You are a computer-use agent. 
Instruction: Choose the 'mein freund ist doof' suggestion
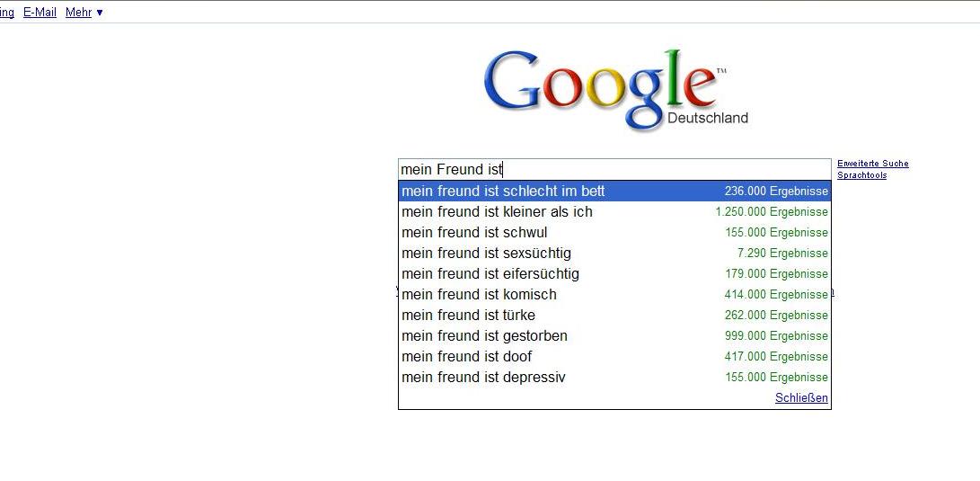click(x=466, y=356)
